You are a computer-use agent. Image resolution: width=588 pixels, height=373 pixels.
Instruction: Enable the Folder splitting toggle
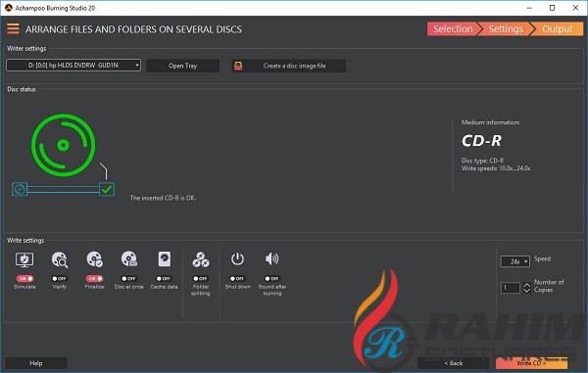pyautogui.click(x=200, y=279)
